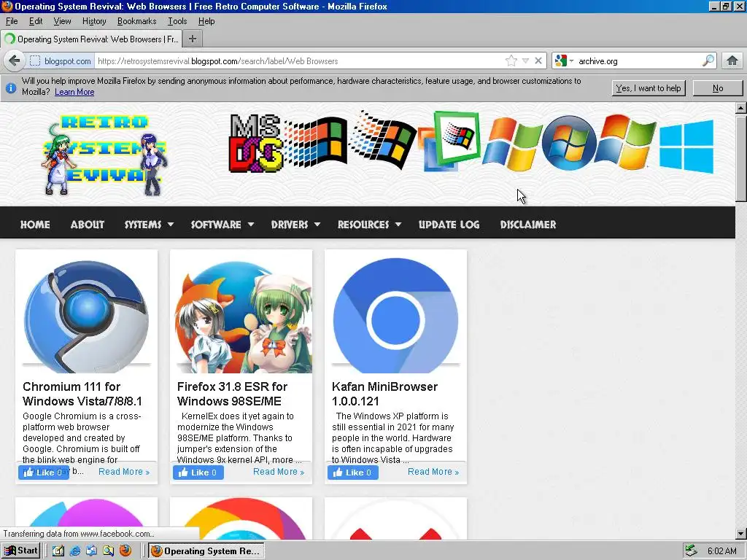Click the Chromium 111 logo thumbnail
This screenshot has width=747, height=560.
[86, 316]
